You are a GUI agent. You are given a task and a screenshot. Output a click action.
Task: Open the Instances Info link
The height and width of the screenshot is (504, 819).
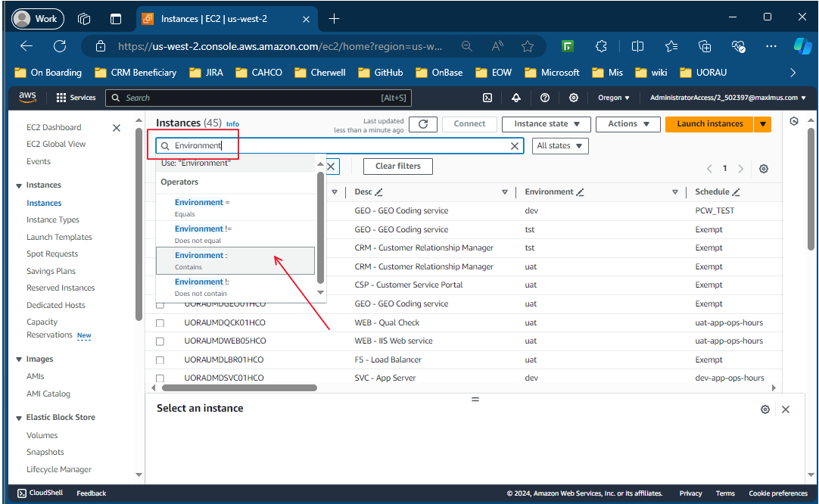pyautogui.click(x=232, y=124)
